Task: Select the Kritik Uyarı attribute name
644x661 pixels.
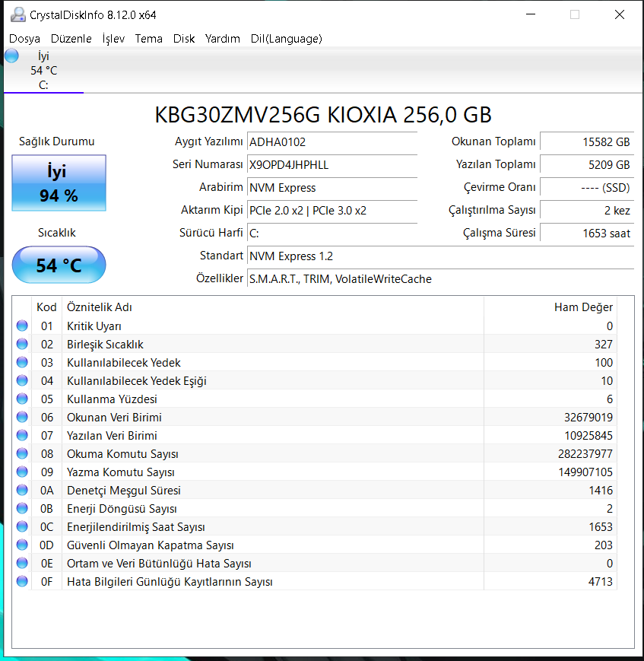Action: pyautogui.click(x=94, y=326)
